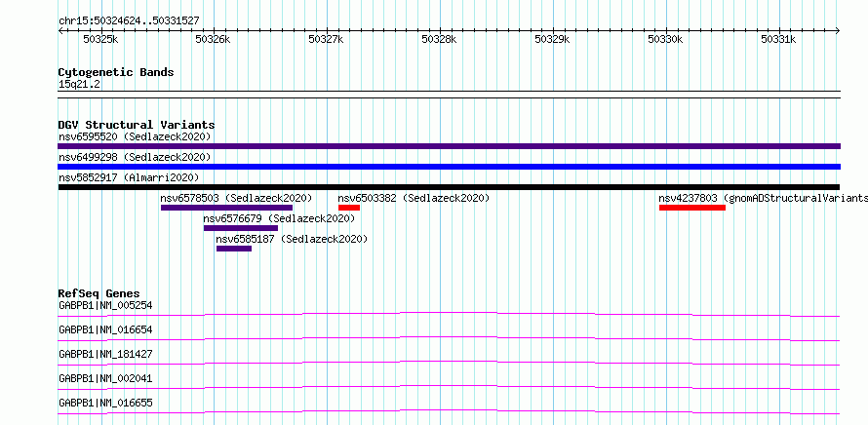Open nsv5852917 (Almarri2020) label
868x425 pixels.
(x=129, y=177)
